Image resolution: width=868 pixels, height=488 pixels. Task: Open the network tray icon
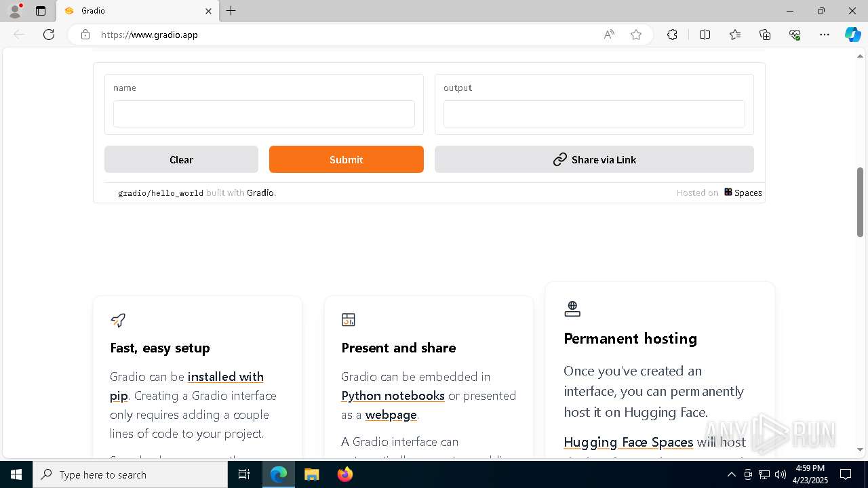coord(764,474)
